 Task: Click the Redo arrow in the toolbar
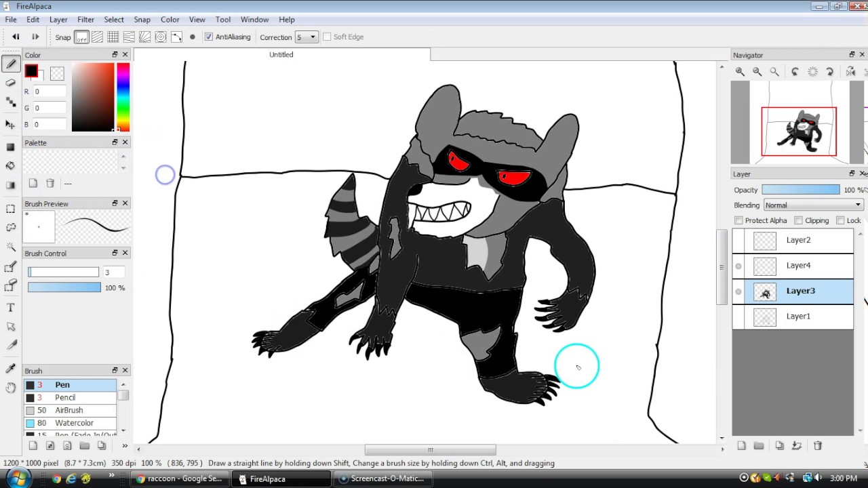[x=35, y=37]
